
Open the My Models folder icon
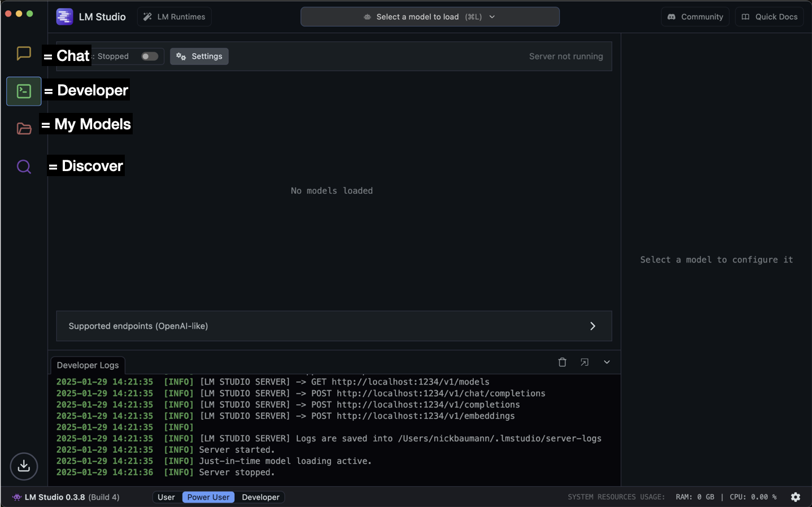[24, 129]
